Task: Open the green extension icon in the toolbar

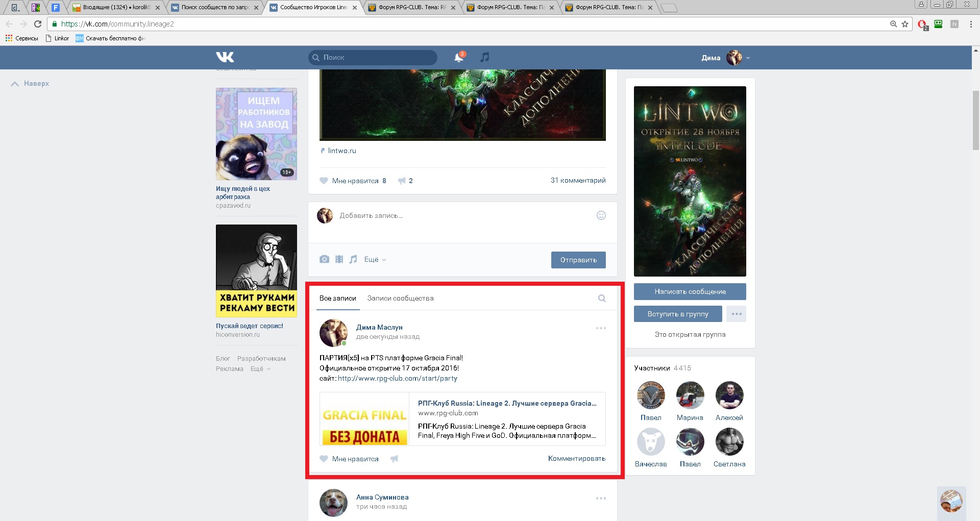Action: click(x=938, y=24)
